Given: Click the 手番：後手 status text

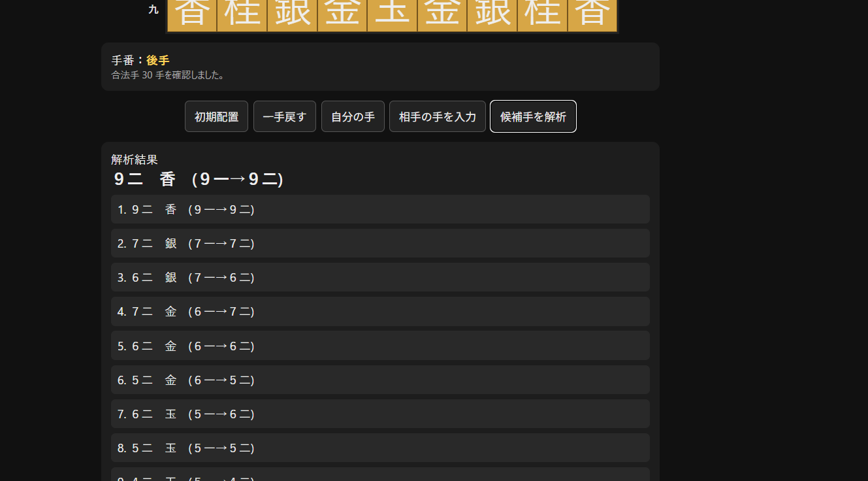Looking at the screenshot, I should pos(140,60).
